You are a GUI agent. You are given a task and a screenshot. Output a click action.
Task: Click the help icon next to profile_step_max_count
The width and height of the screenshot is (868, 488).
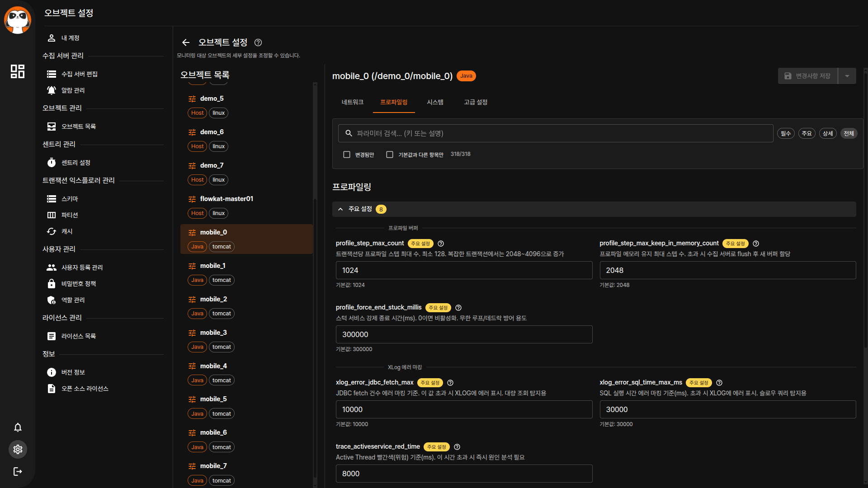[441, 244]
